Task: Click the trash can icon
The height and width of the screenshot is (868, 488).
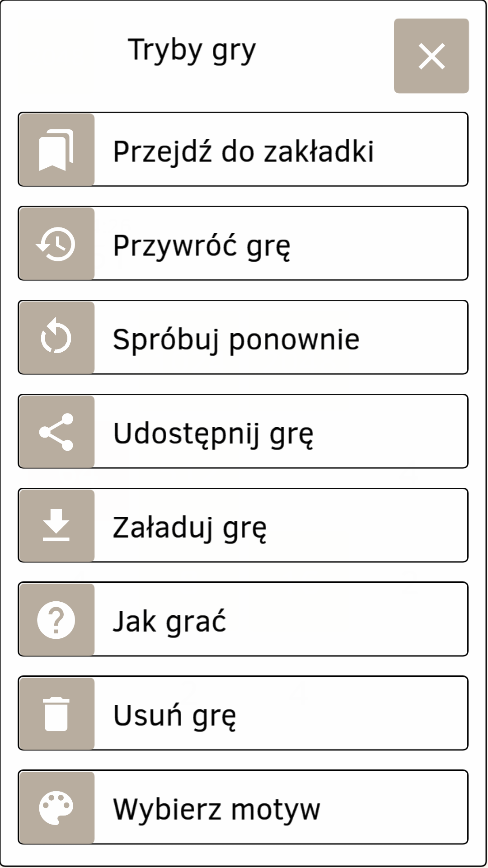Action: click(56, 714)
